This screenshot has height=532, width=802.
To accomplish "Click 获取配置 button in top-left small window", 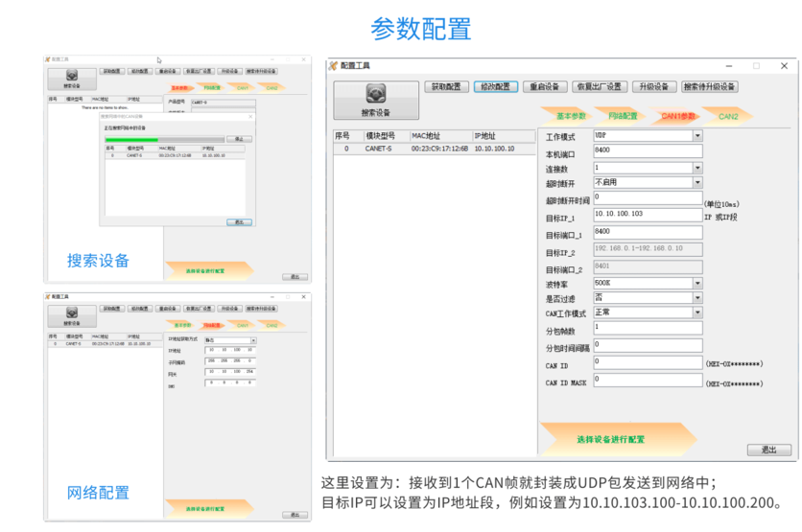I will tap(112, 71).
